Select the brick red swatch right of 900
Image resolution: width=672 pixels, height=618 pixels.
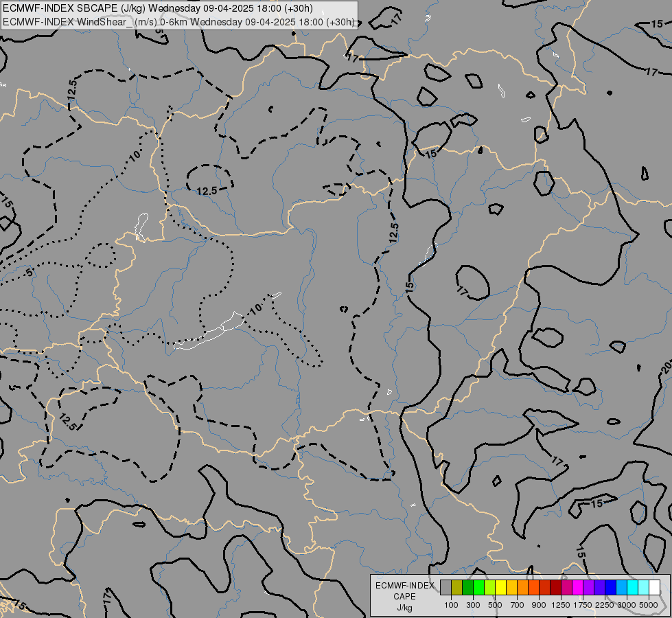(545, 588)
